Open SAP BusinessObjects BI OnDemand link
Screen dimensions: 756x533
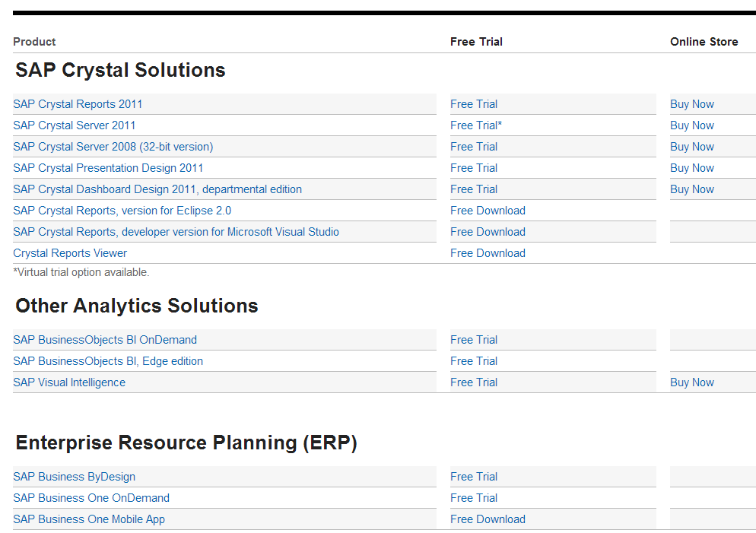105,340
